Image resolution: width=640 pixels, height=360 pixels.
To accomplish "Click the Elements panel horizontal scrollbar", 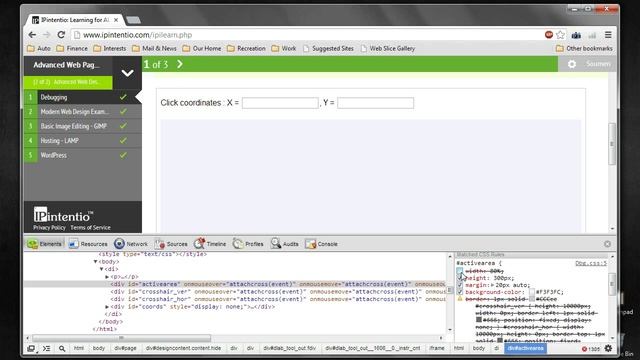I will click(x=122, y=338).
